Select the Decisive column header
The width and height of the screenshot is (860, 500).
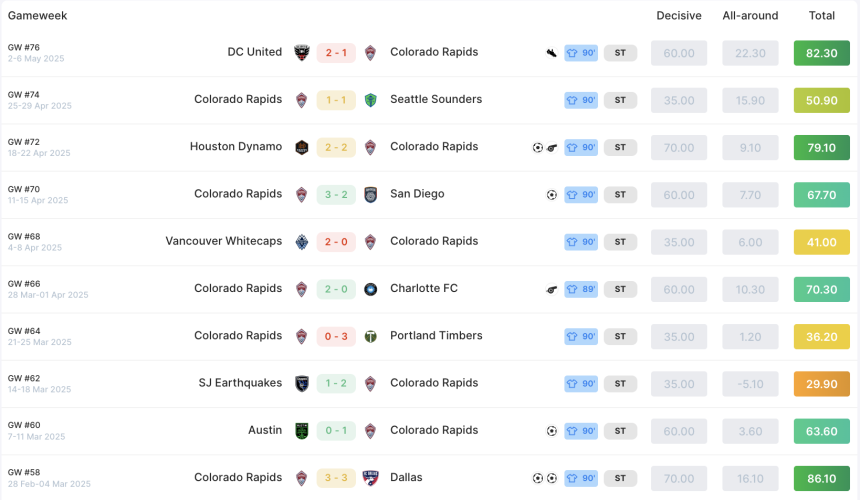(x=679, y=15)
